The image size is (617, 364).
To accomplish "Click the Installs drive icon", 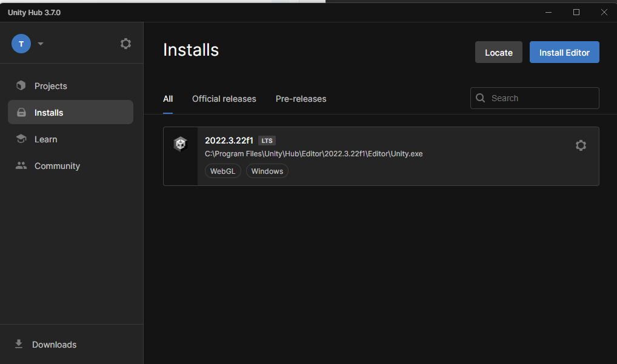I will tap(21, 113).
